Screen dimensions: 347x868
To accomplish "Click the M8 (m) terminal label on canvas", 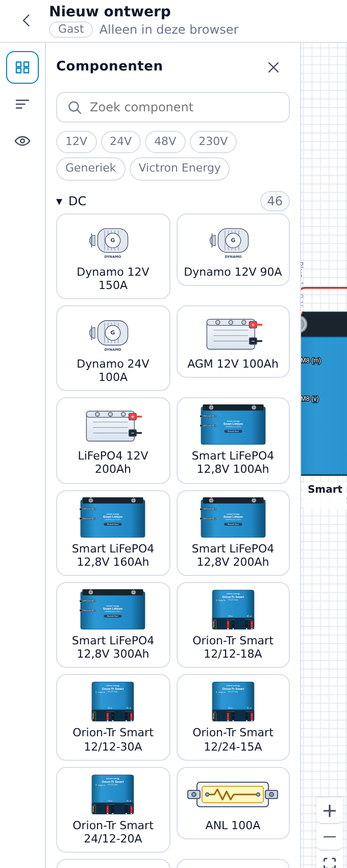I will [311, 360].
